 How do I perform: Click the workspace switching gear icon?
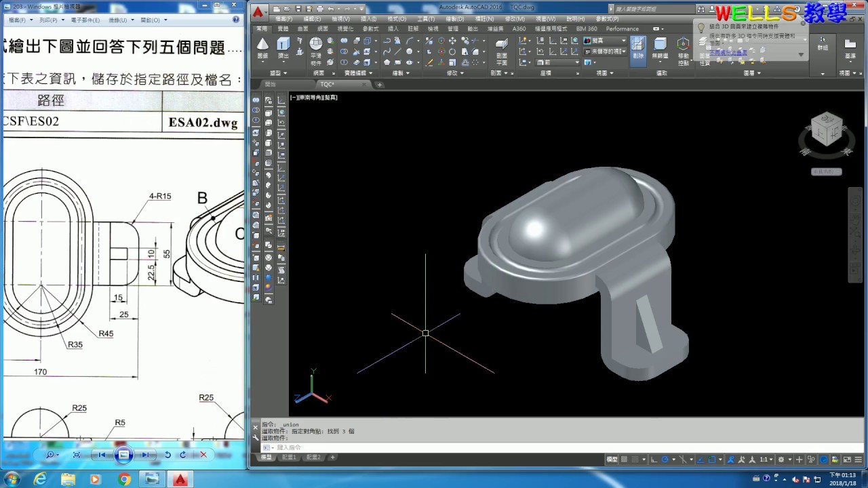pos(781,459)
